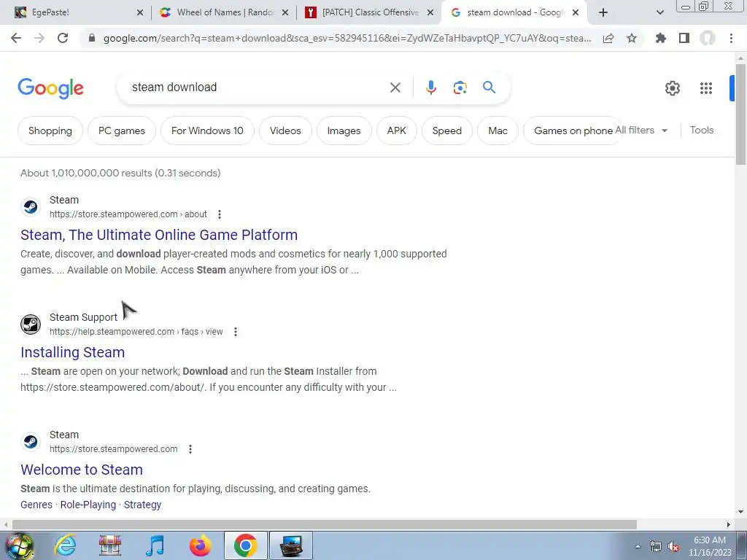Click inside the steam download search field
Viewport: 747px width, 560px height.
pos(258,87)
